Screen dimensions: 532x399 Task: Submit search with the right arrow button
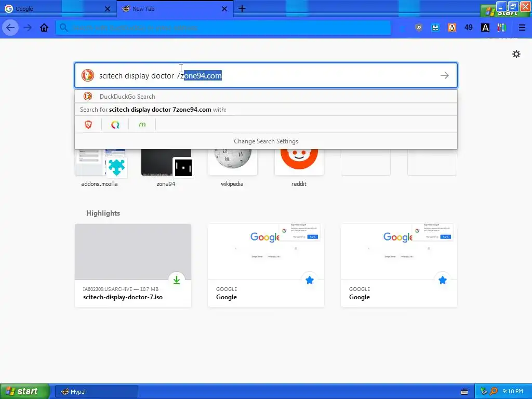[445, 75]
